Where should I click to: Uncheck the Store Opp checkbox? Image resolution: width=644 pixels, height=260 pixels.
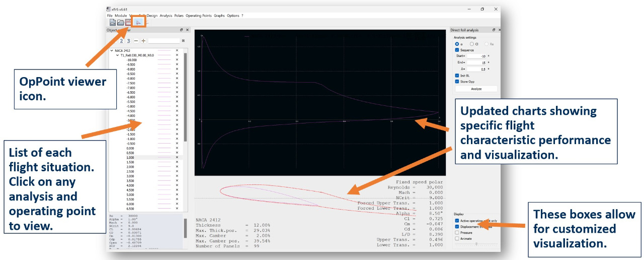click(457, 81)
